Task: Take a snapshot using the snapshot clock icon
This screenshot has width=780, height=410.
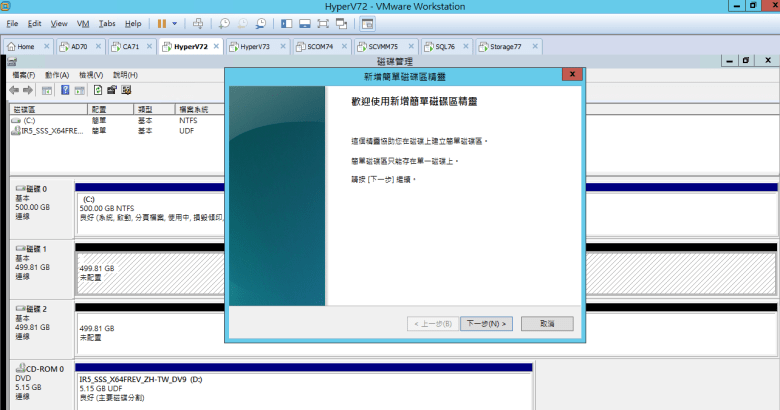Action: coord(224,22)
